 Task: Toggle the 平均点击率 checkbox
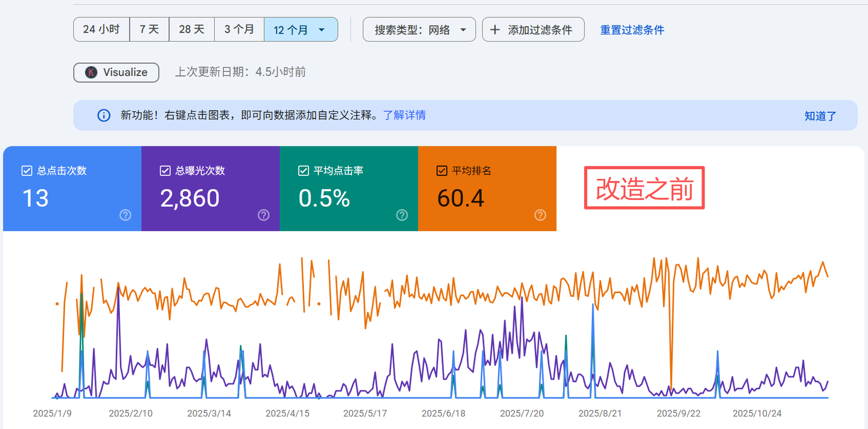pyautogui.click(x=304, y=171)
